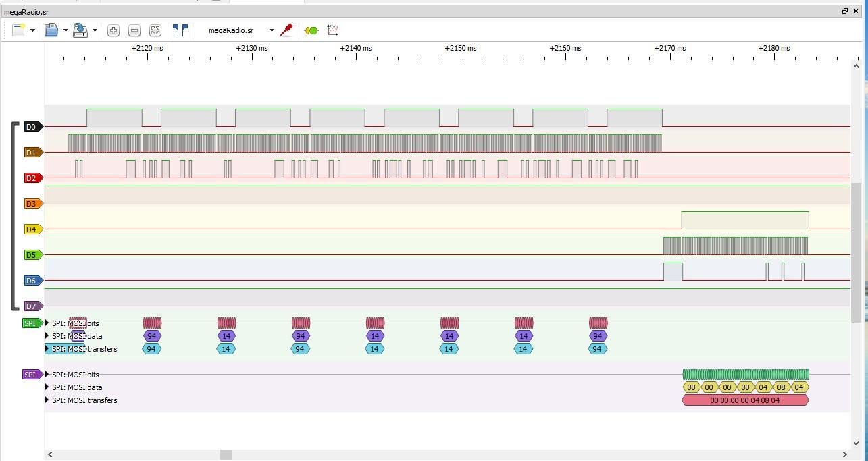Click the horizontal scrollbar thumb

[x=226, y=454]
